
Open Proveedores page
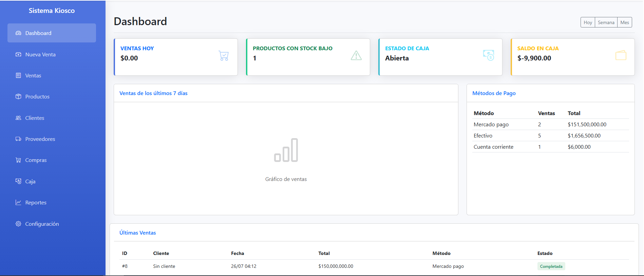click(52, 139)
